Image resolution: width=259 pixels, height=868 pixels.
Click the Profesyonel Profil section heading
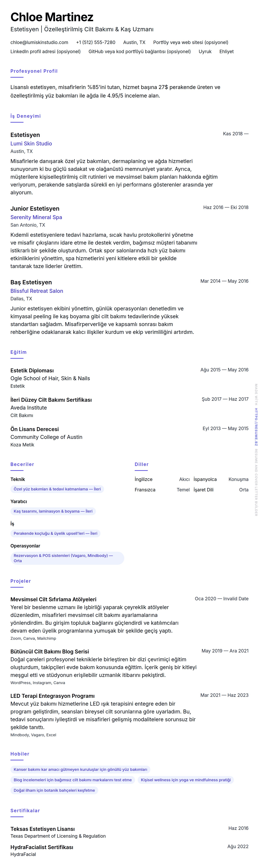pyautogui.click(x=34, y=71)
